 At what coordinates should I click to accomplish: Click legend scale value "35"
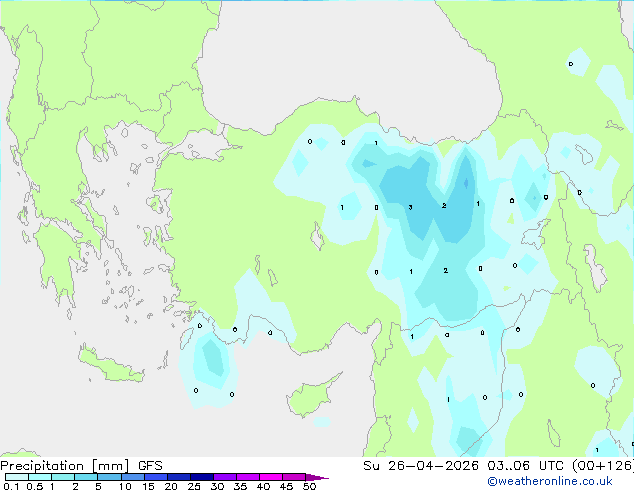pos(240,486)
